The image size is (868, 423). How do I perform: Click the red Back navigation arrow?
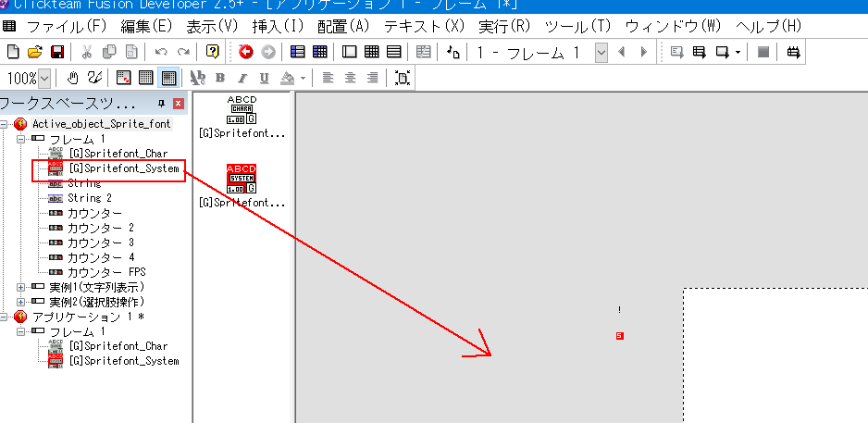coord(246,53)
